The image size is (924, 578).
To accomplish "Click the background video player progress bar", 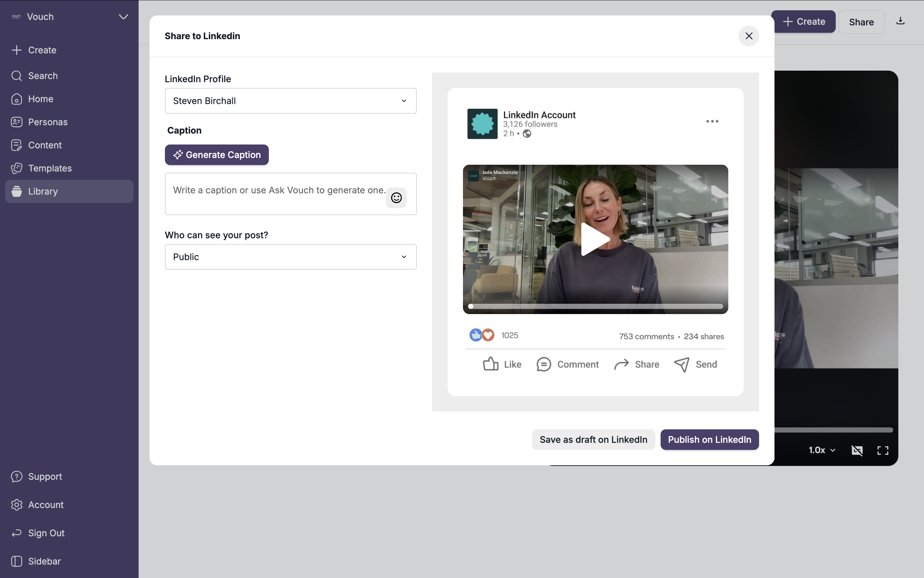I will 834,430.
